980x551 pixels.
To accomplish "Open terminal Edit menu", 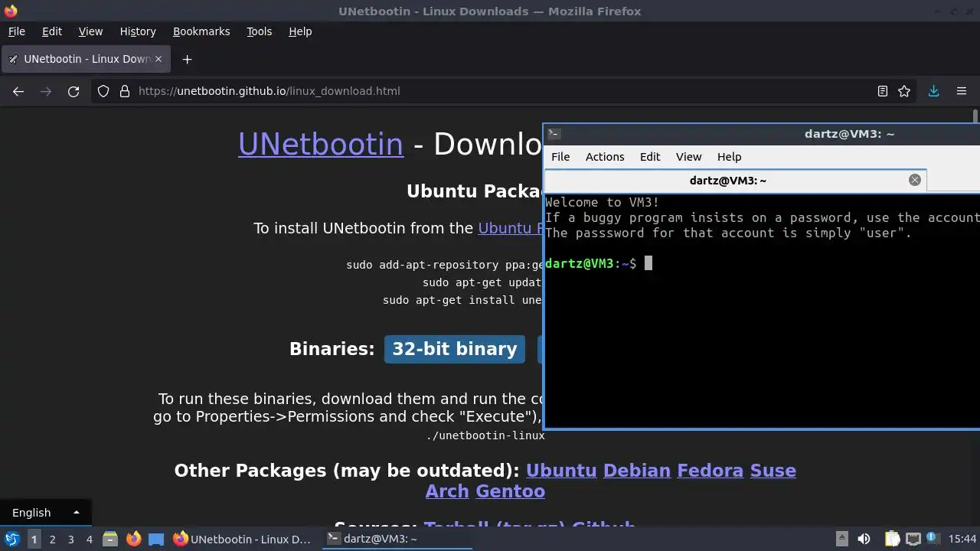I will click(x=650, y=156).
